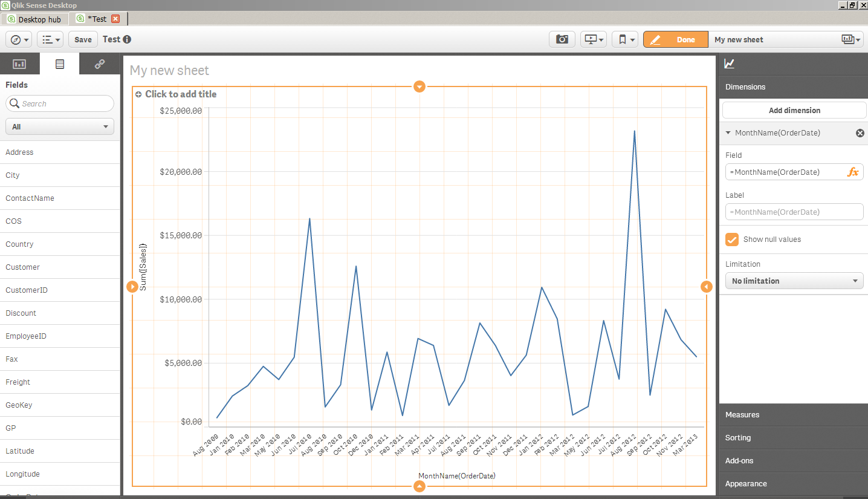Collapse the MonthName(OrderDate) dimension section
Viewport: 868px width, 499px height.
click(728, 133)
